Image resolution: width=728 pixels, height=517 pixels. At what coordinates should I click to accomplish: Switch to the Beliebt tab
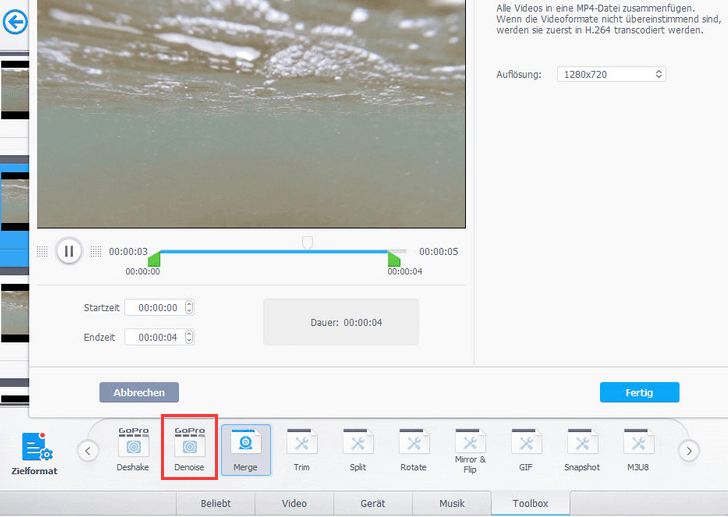(216, 504)
